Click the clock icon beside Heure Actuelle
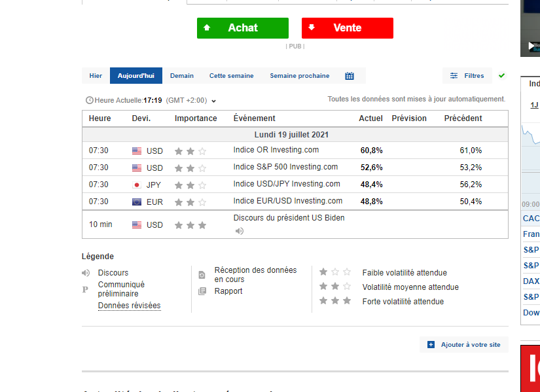The image size is (540, 392). [x=90, y=100]
